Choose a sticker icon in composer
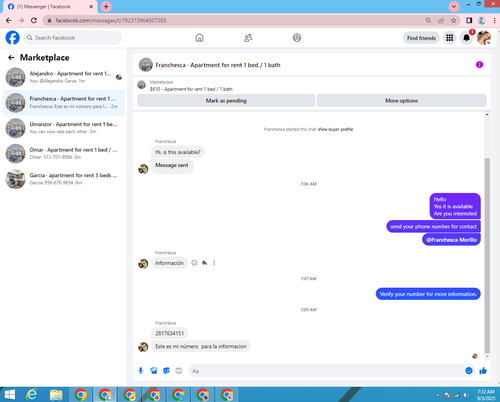 click(x=166, y=371)
